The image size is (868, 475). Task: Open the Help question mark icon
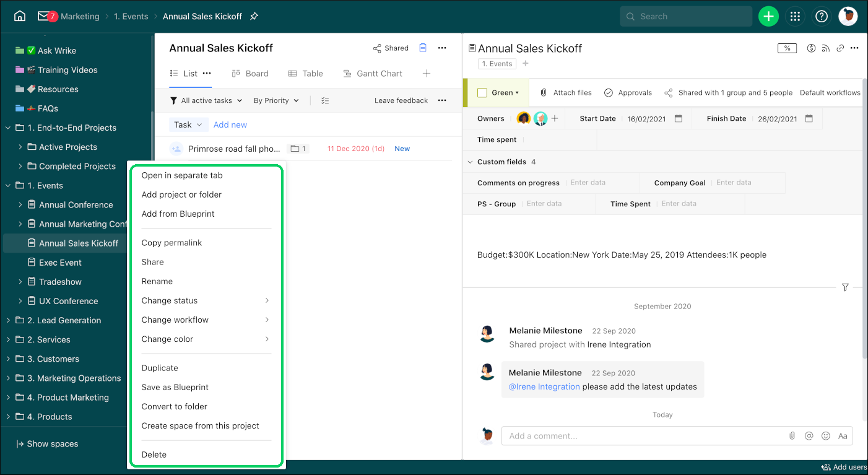click(x=822, y=16)
